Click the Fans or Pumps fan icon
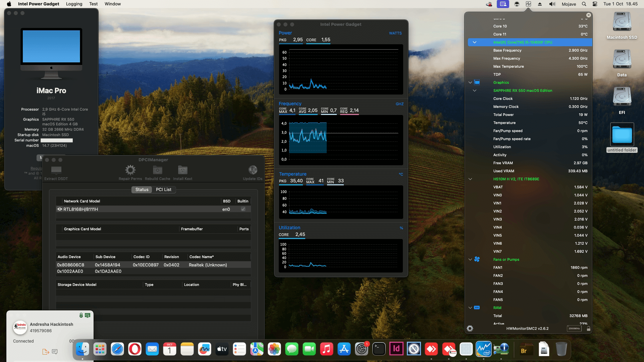This screenshot has height=362, width=644. point(477,259)
